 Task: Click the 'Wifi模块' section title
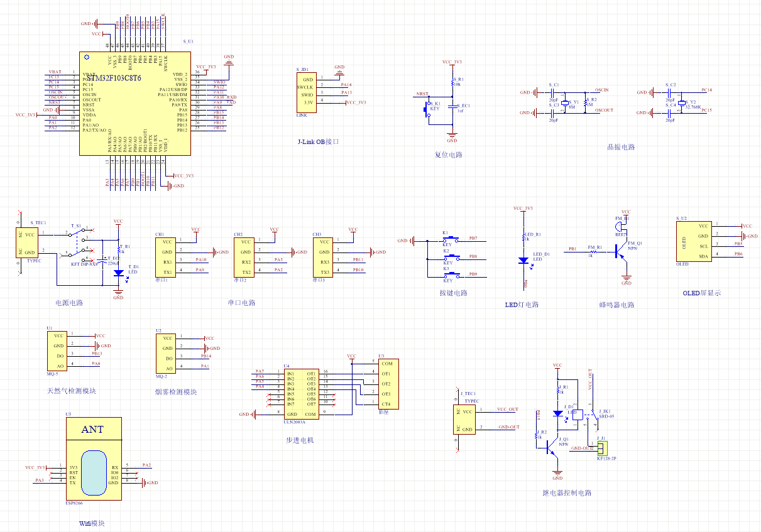tap(92, 523)
